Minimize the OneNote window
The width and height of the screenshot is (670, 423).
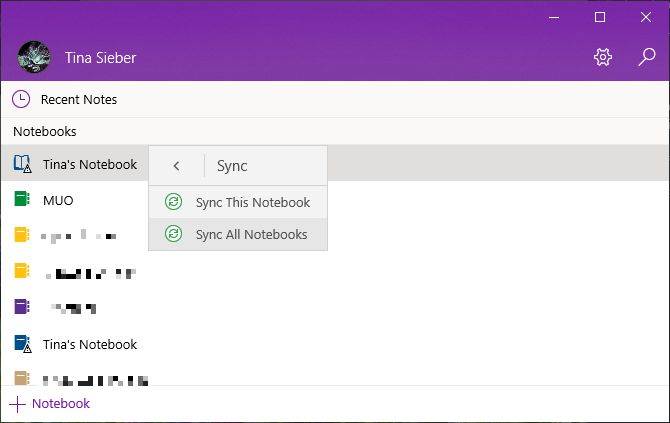pyautogui.click(x=554, y=18)
